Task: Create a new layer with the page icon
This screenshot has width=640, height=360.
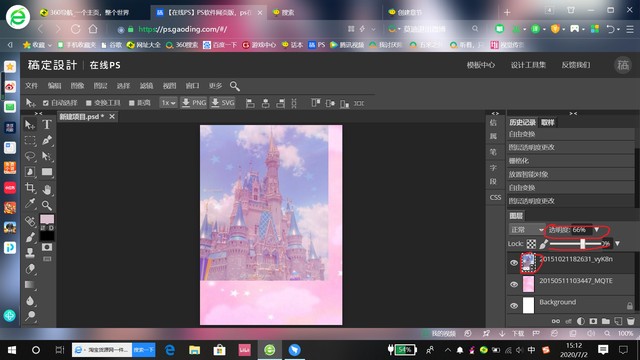Action: pos(618,321)
